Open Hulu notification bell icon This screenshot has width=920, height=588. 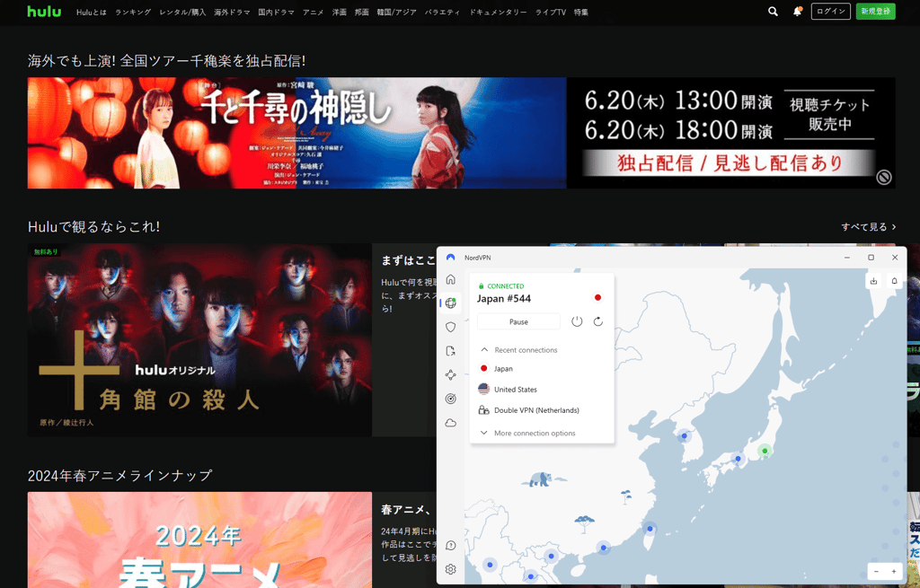(x=797, y=11)
